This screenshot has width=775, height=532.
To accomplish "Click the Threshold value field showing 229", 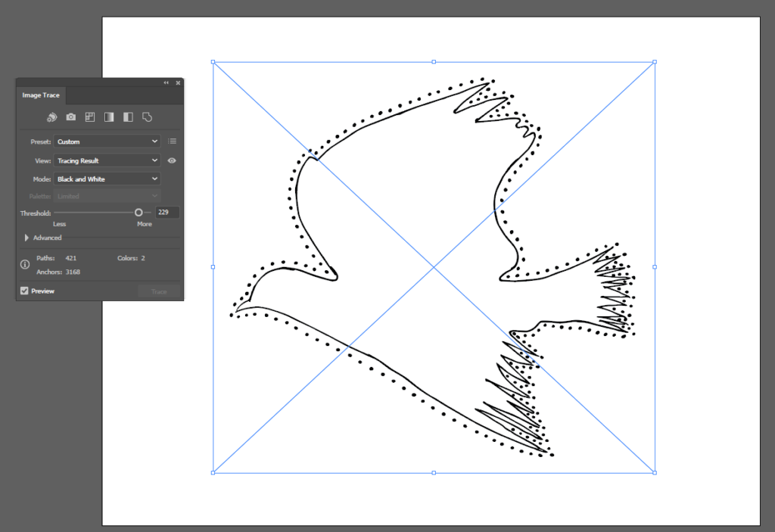I will (x=167, y=213).
